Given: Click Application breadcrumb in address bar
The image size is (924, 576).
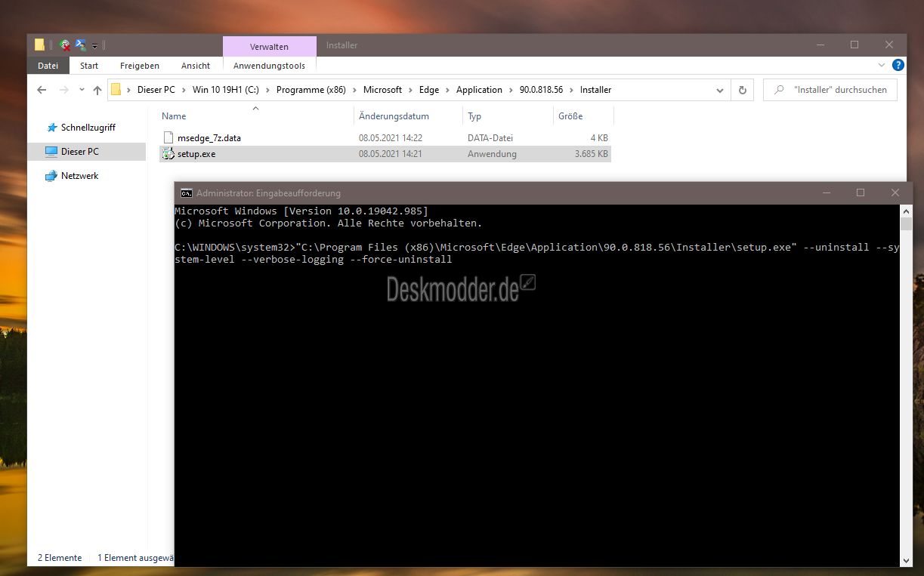Looking at the screenshot, I should [x=479, y=90].
